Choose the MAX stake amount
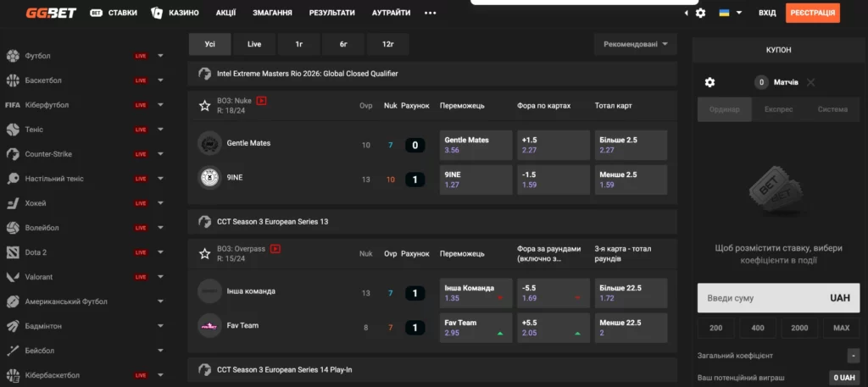The height and width of the screenshot is (387, 868). click(x=841, y=328)
